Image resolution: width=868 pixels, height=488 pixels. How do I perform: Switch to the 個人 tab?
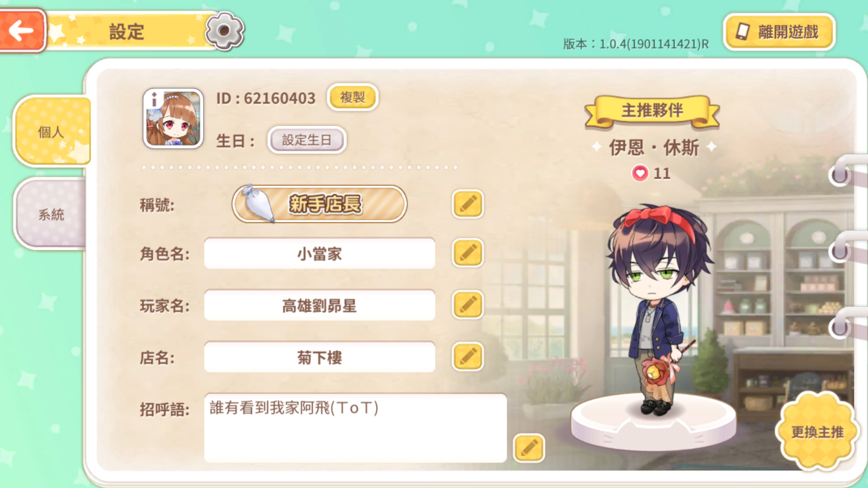pyautogui.click(x=52, y=131)
